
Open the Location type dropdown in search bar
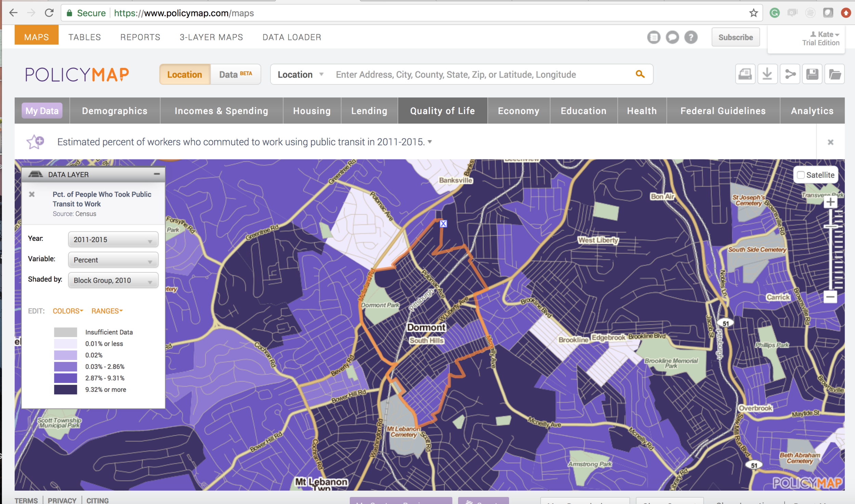301,75
